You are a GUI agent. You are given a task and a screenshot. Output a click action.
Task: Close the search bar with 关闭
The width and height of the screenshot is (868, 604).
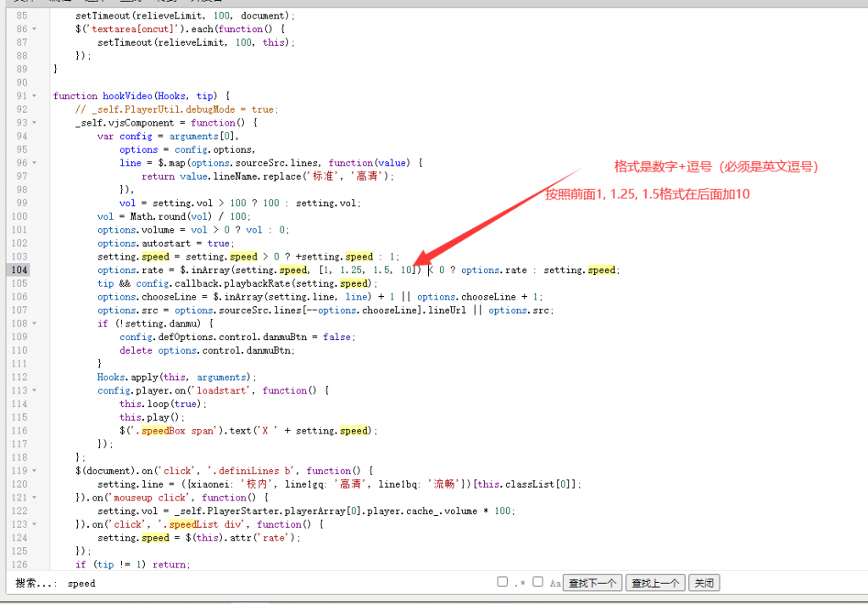click(704, 583)
